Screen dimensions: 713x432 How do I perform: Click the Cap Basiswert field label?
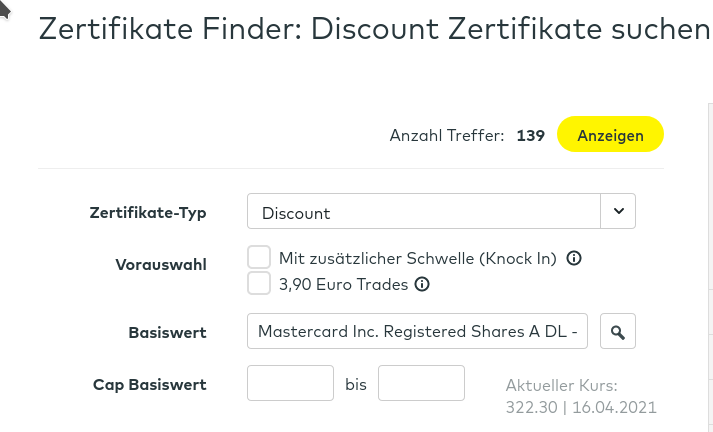[x=150, y=384]
